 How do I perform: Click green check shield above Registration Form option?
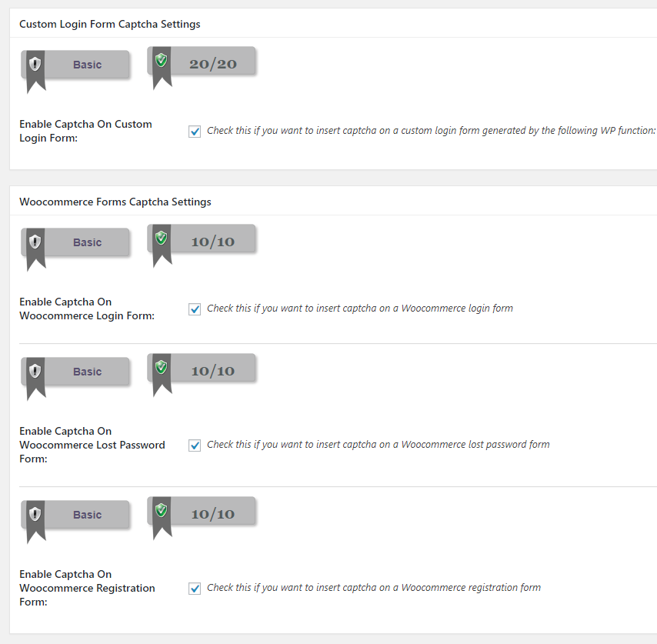[x=161, y=510]
